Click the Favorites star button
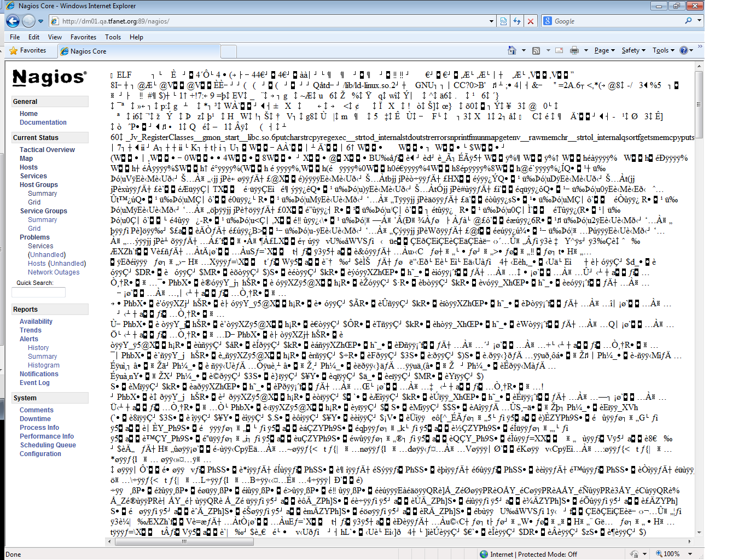Screen dimensions: 744x560 (x=28, y=50)
